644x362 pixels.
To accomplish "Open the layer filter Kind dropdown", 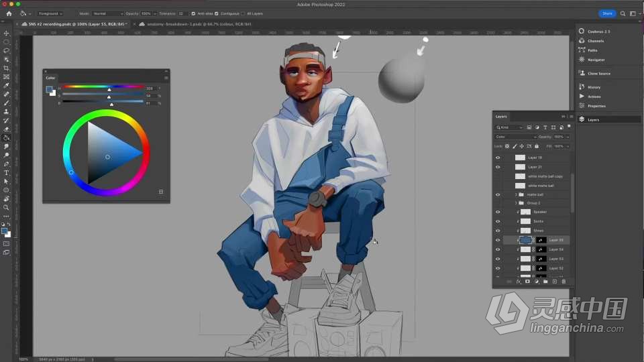I will [509, 127].
